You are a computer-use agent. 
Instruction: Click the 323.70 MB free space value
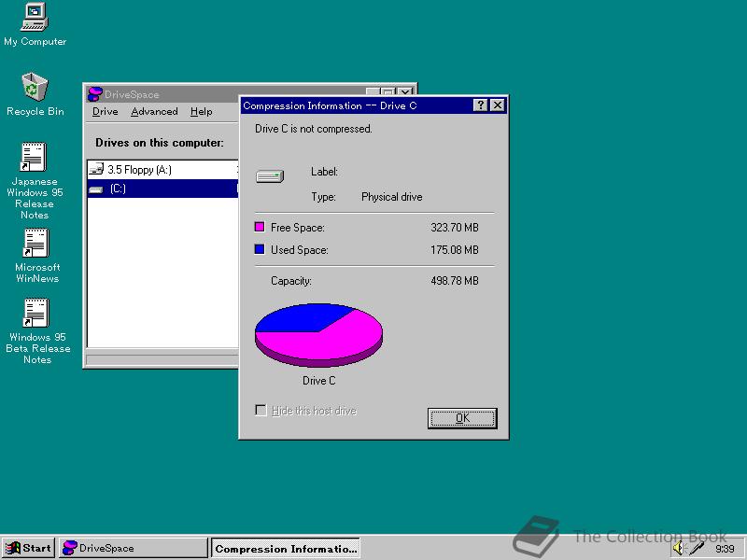(455, 228)
